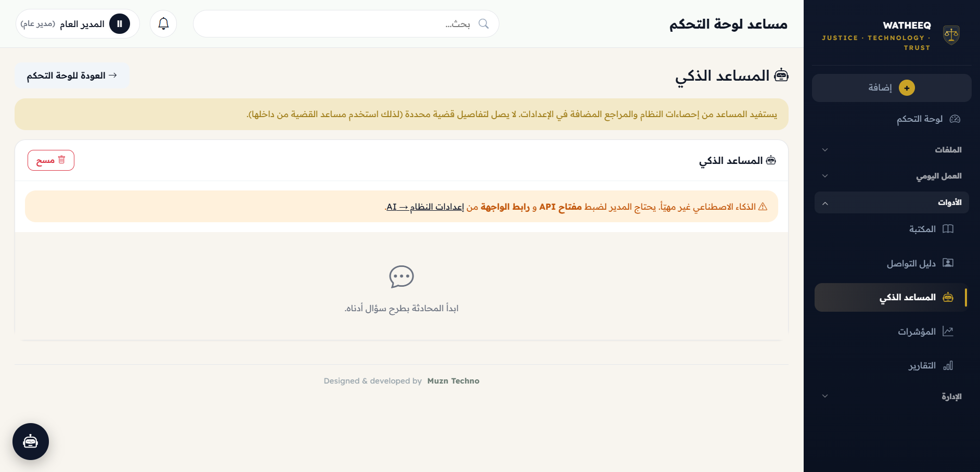This screenshot has width=980, height=472.
Task: Click the trash icon in مسح button
Action: tap(61, 160)
